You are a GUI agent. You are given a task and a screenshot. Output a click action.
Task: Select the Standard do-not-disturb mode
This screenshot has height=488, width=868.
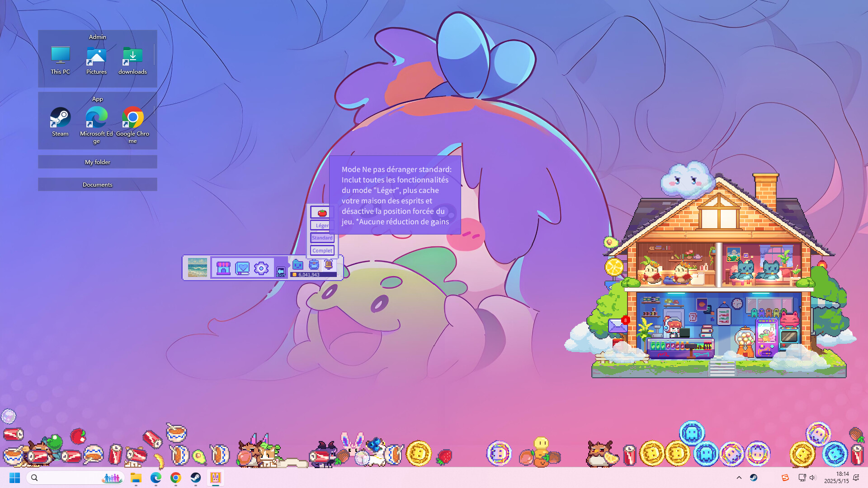(x=322, y=238)
